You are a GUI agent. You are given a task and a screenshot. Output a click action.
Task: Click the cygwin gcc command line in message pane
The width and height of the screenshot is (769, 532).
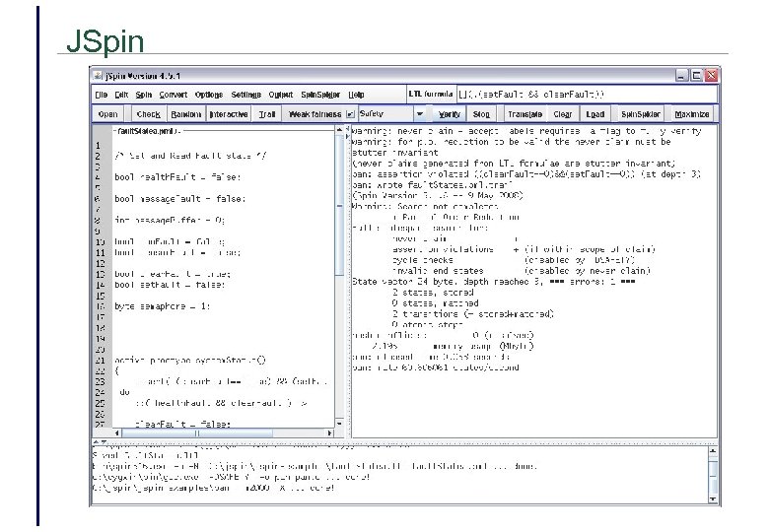click(231, 477)
